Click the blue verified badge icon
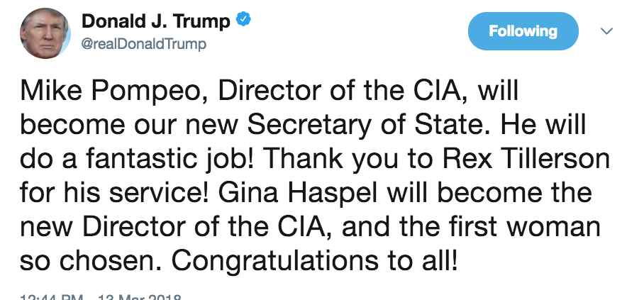Viewport: 644px width, 300px height. [243, 21]
